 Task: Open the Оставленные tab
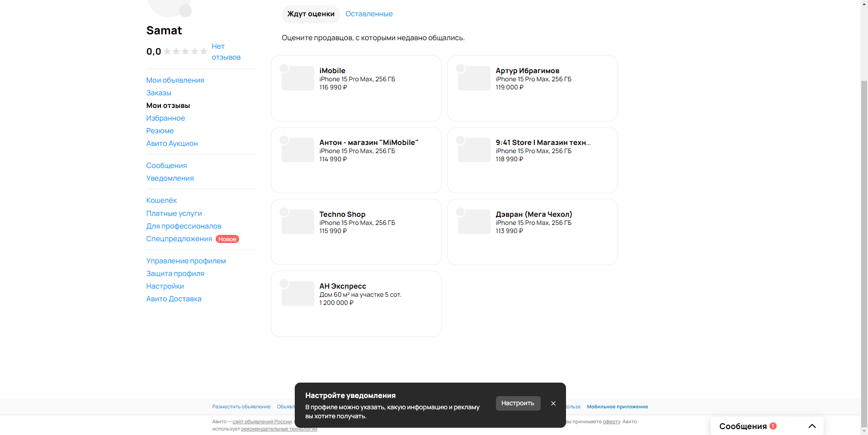point(369,14)
